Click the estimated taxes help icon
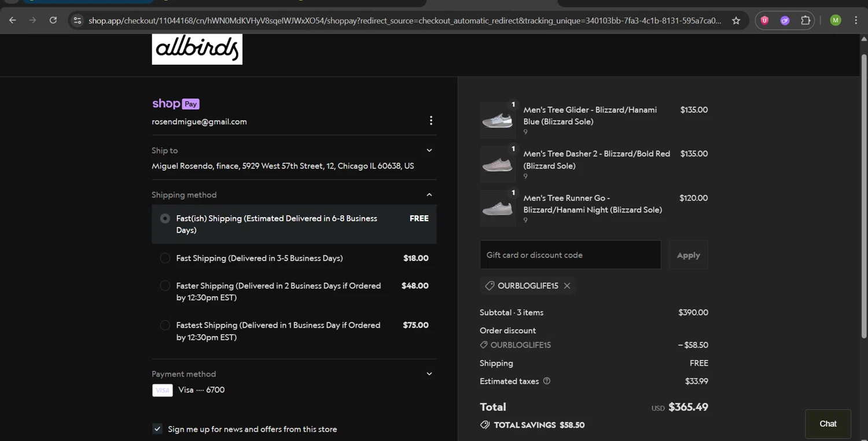The height and width of the screenshot is (441, 868). 547,381
